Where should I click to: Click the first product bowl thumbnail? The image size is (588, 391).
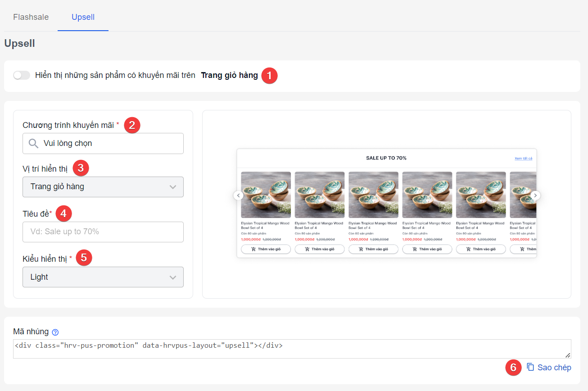pyautogui.click(x=266, y=195)
